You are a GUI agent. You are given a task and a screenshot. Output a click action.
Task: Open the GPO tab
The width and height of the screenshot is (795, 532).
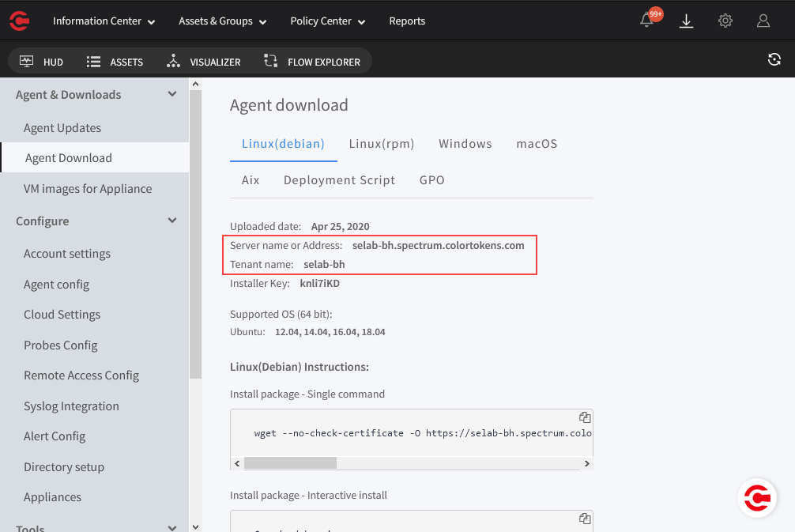point(432,180)
